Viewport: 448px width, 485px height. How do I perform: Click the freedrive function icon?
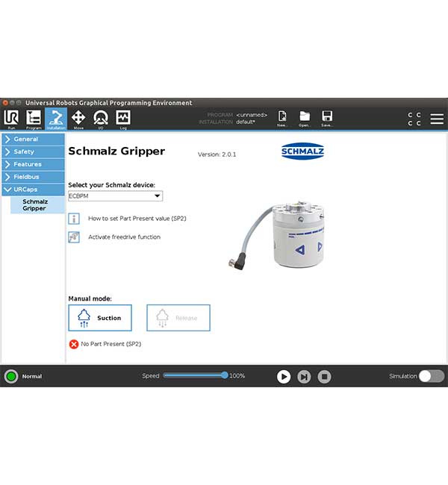coord(74,237)
